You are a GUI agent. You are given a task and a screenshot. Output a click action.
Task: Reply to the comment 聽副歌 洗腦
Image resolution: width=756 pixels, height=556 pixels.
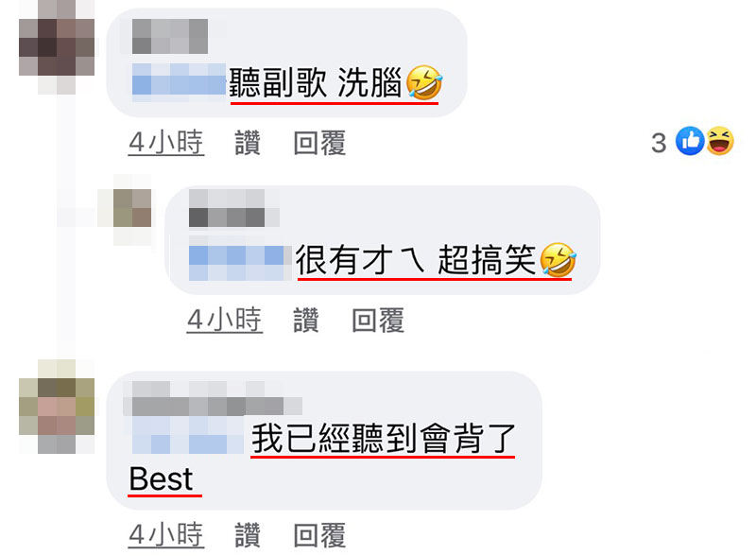[x=319, y=144]
